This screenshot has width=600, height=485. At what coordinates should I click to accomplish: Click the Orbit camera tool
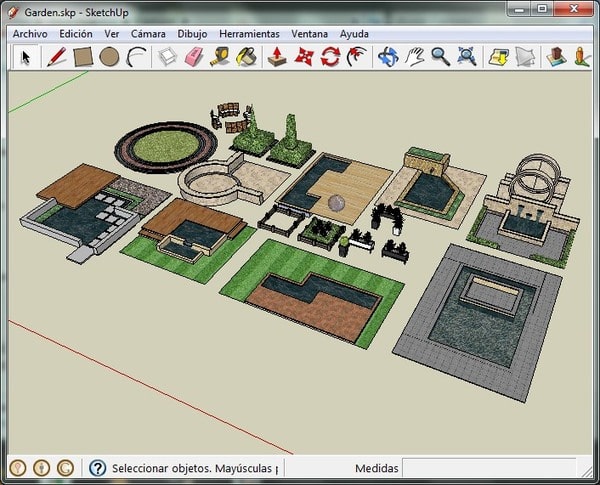click(x=387, y=57)
